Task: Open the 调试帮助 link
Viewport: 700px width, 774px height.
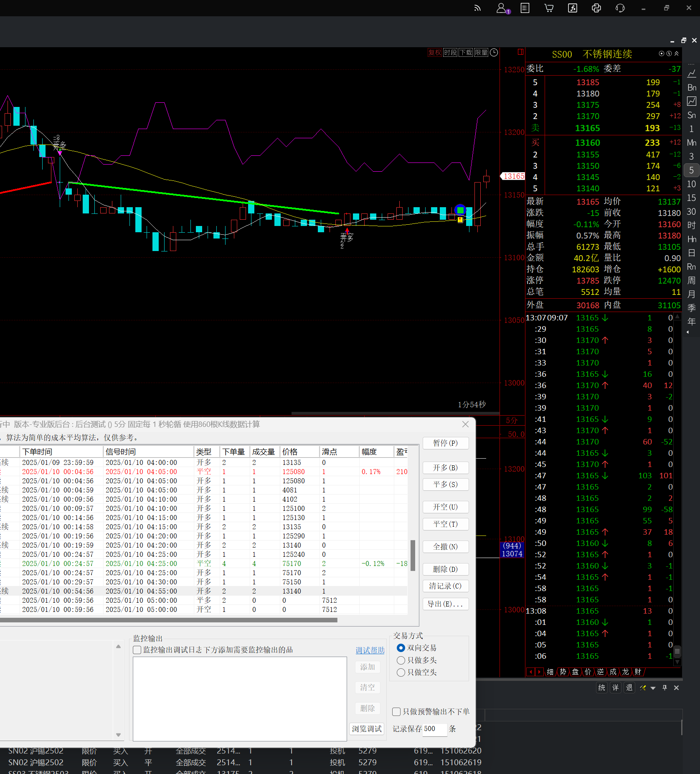Action: (x=370, y=650)
